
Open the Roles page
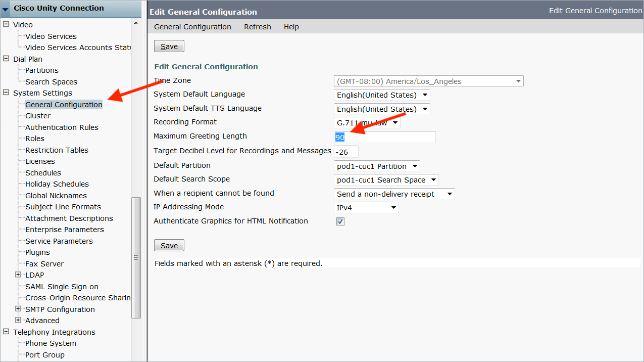35,139
